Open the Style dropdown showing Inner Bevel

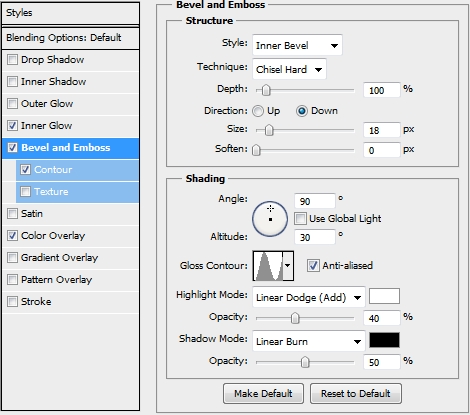tap(297, 45)
